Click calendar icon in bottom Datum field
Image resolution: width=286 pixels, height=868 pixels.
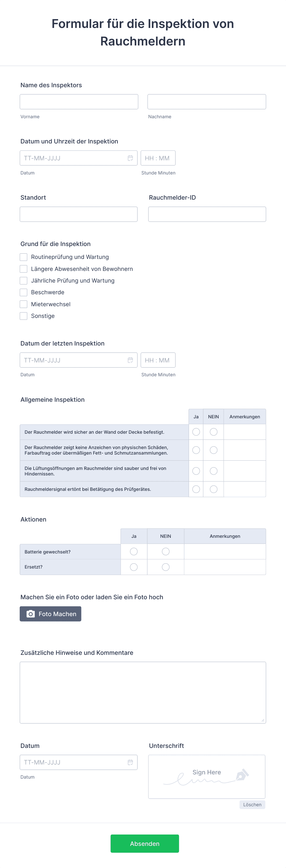[130, 762]
